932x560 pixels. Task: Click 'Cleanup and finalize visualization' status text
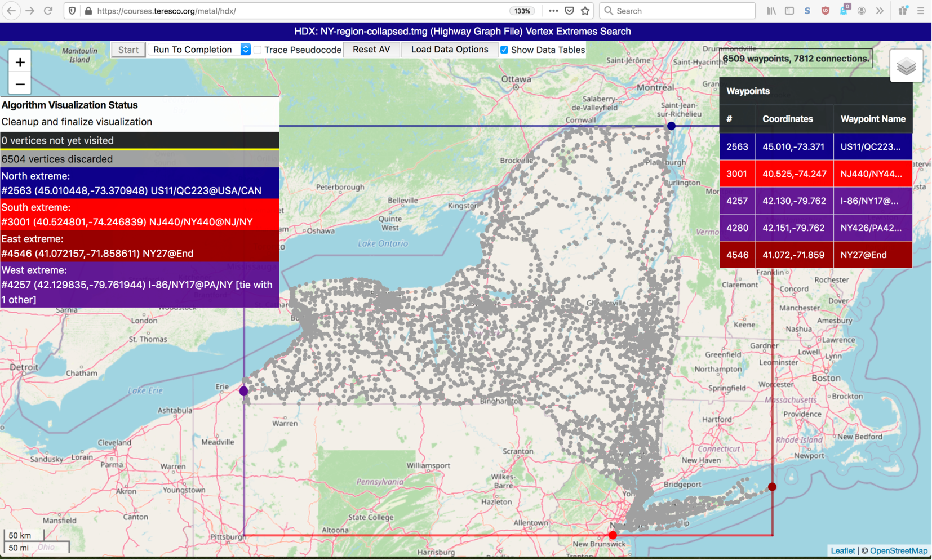pyautogui.click(x=77, y=122)
